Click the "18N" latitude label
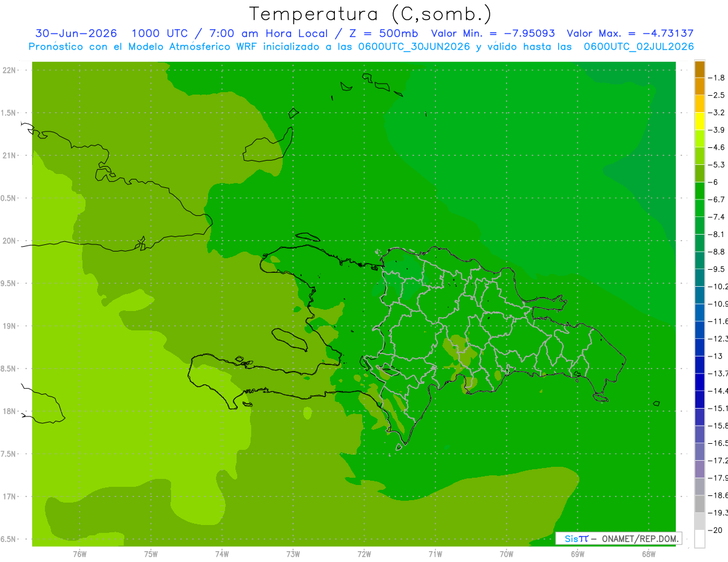This screenshot has width=728, height=562. pyautogui.click(x=10, y=411)
